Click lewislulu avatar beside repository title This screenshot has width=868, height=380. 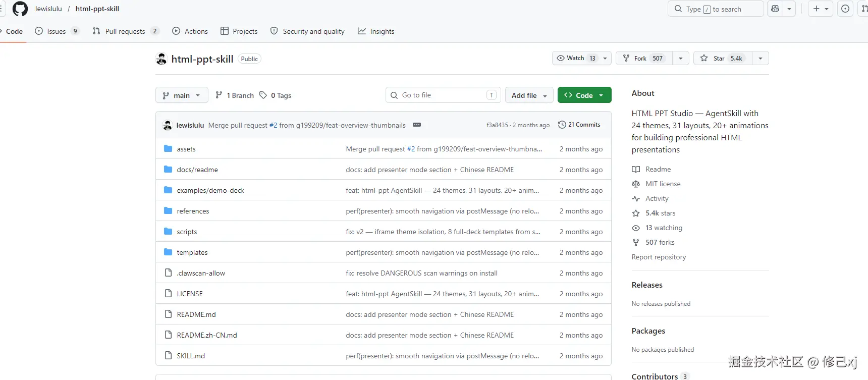(x=161, y=59)
